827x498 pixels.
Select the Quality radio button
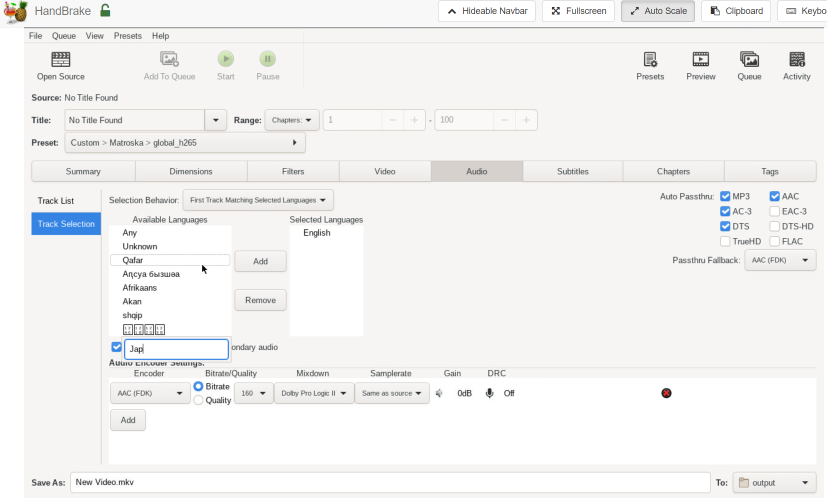click(198, 400)
